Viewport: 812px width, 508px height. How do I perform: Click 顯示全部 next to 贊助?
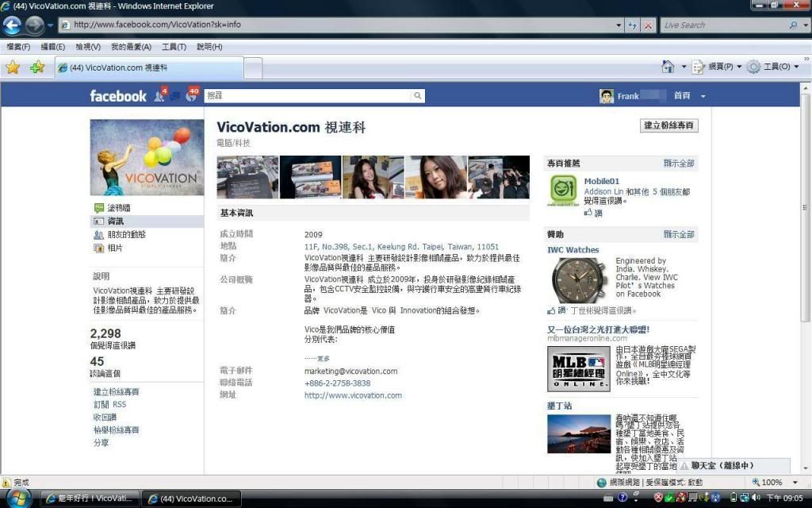pos(679,234)
